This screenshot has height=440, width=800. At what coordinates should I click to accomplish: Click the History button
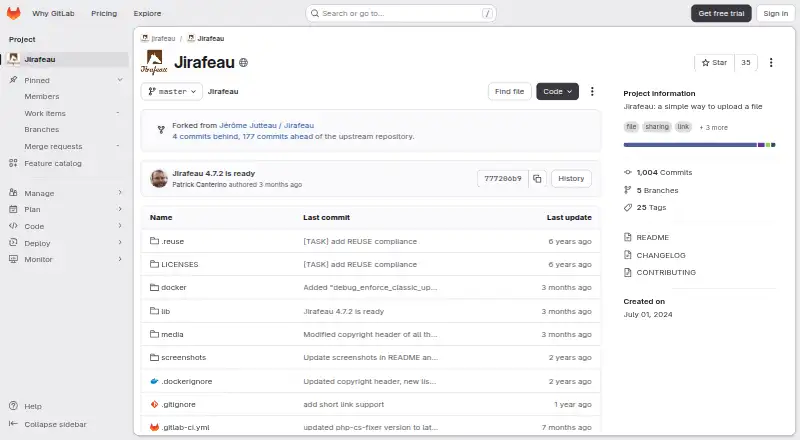click(571, 179)
